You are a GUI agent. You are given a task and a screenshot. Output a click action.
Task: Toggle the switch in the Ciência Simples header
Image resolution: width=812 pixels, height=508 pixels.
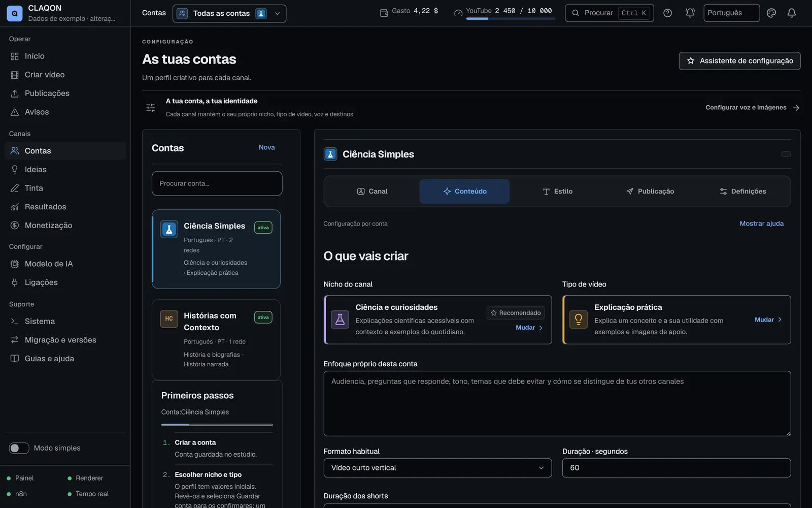(x=786, y=154)
